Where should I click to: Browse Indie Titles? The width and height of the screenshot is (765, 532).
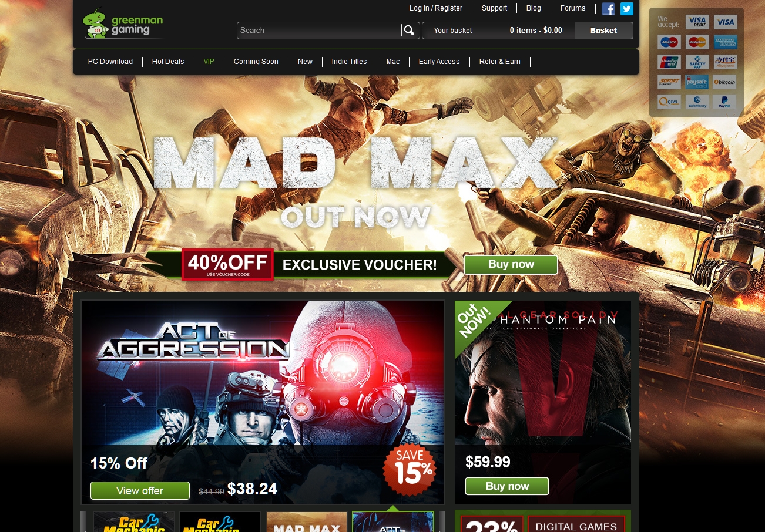point(349,62)
